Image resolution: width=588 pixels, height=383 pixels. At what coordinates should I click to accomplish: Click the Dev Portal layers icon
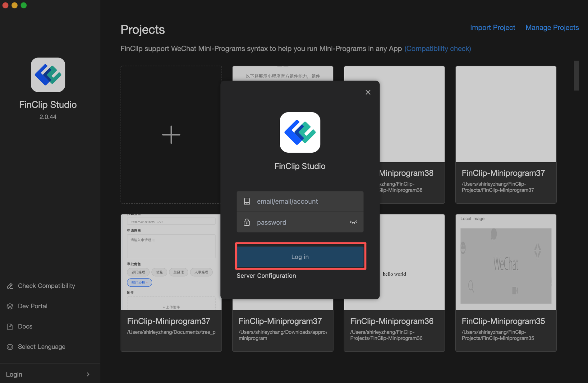point(10,306)
